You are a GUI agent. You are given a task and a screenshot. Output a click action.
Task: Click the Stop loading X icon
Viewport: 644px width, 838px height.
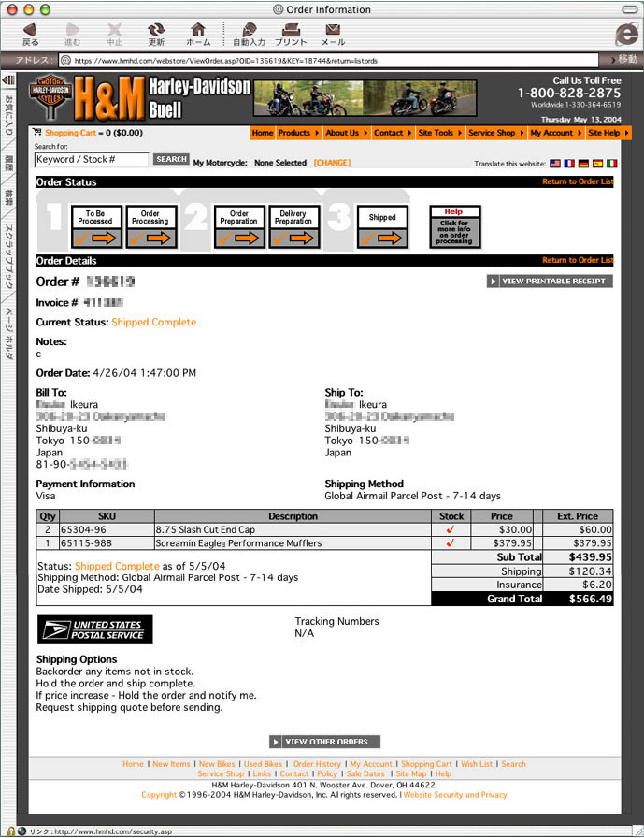[114, 30]
